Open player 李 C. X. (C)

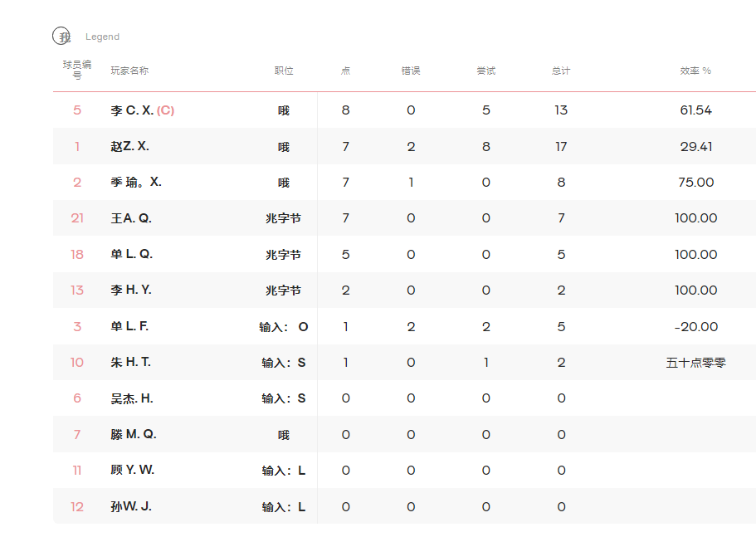[x=142, y=110]
